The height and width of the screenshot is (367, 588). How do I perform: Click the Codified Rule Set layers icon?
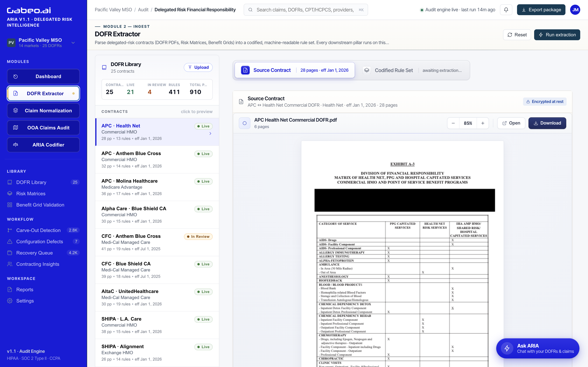click(x=367, y=70)
